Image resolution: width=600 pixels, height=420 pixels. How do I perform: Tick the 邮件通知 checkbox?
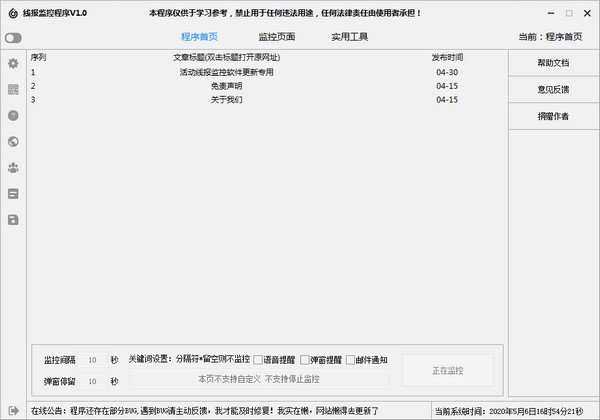point(350,359)
